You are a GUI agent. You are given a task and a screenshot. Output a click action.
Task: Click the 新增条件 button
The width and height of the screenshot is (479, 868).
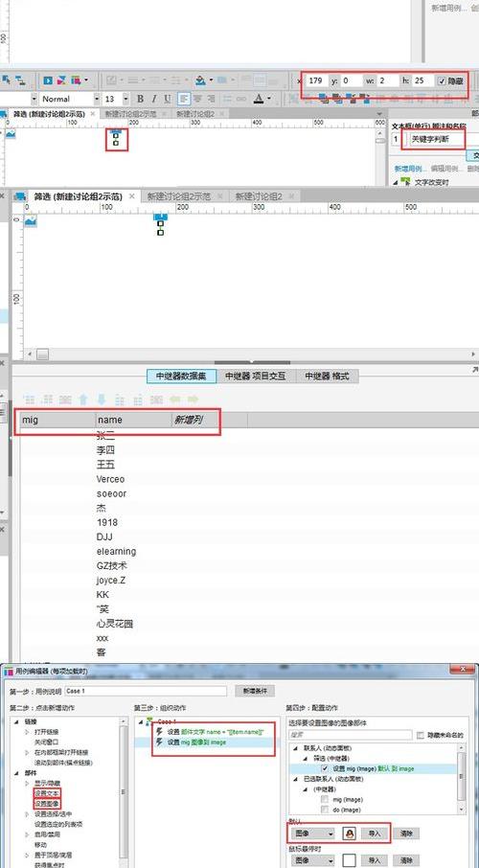pyautogui.click(x=255, y=691)
